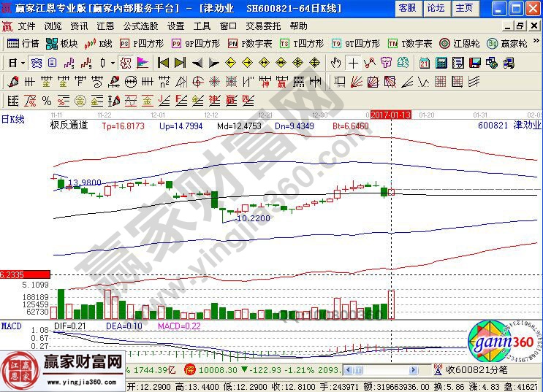Expand the candlestick style dropdown arrow
The width and height of the screenshot is (543, 392).
click(113, 63)
